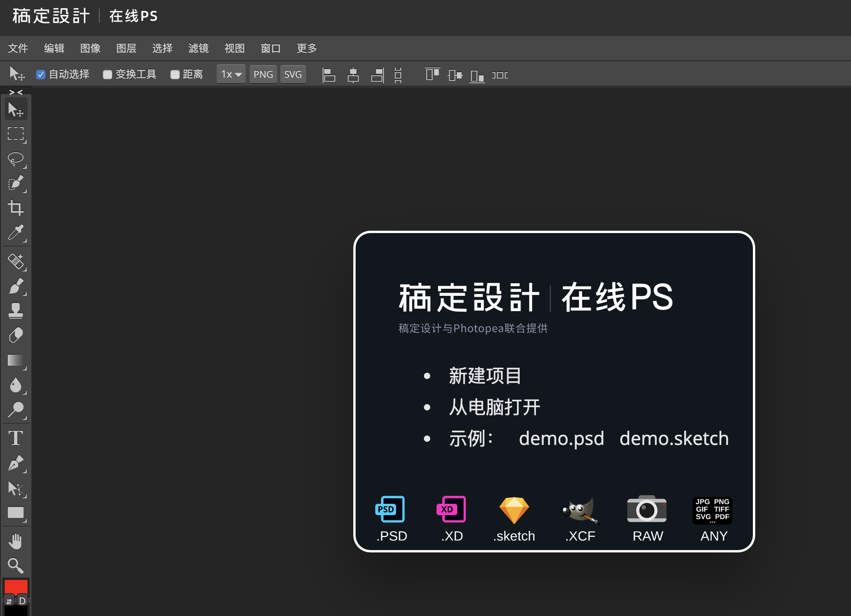Viewport: 851px width, 616px height.
Task: Open the demo.sketch example
Action: coord(674,438)
